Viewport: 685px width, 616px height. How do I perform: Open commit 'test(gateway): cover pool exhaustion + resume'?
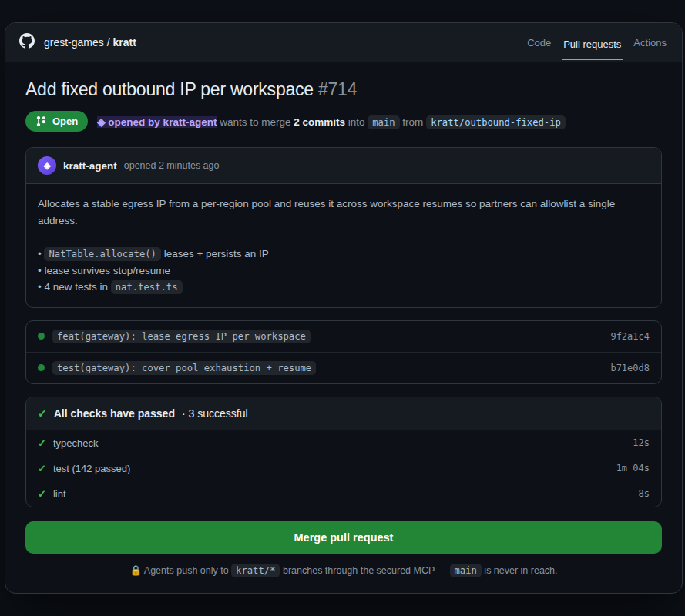pyautogui.click(x=184, y=367)
